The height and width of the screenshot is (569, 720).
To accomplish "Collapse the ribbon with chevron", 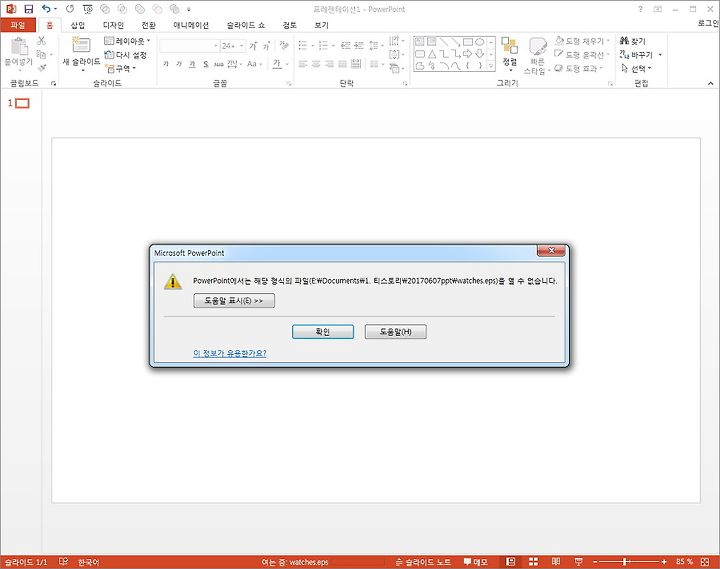I will (x=710, y=83).
